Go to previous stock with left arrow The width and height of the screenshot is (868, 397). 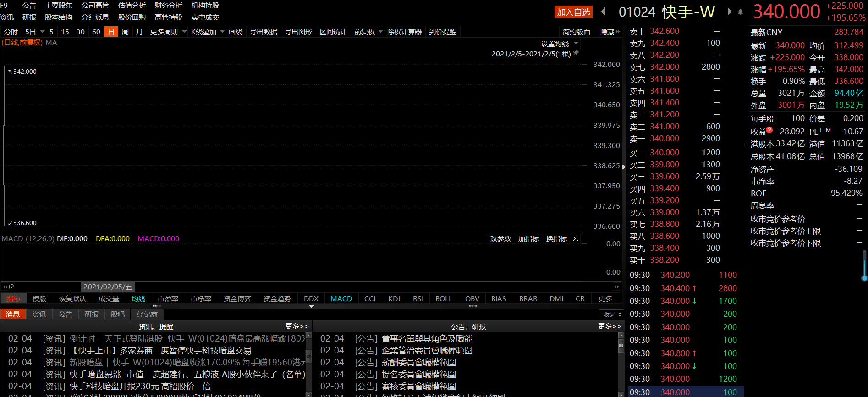(x=603, y=11)
